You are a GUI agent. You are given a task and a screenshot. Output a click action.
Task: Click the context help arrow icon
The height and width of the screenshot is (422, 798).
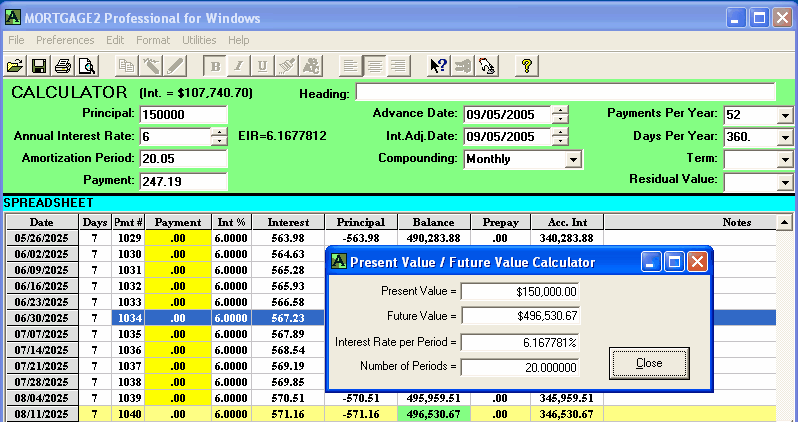[x=437, y=66]
